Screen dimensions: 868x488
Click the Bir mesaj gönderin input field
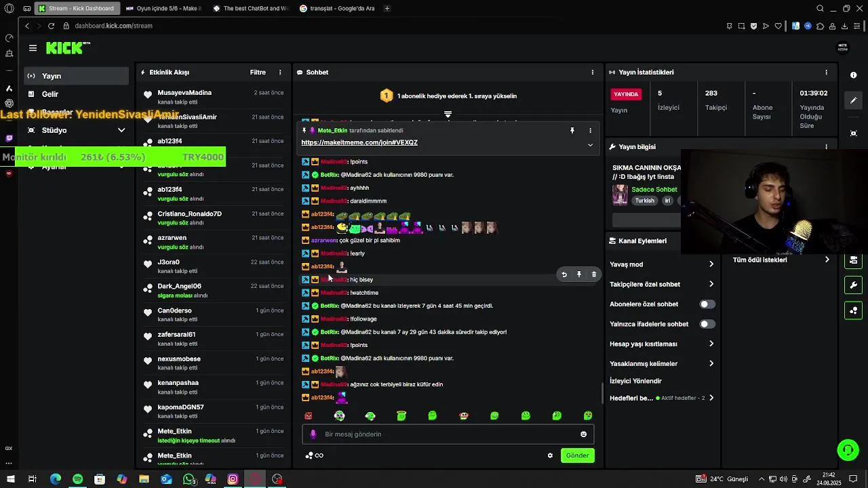pyautogui.click(x=448, y=434)
